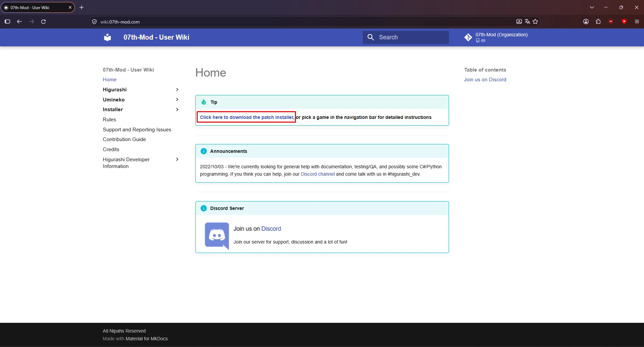Open the sidebar panel icon in browser toolbar
This screenshot has width=644, height=347.
tap(7, 21)
